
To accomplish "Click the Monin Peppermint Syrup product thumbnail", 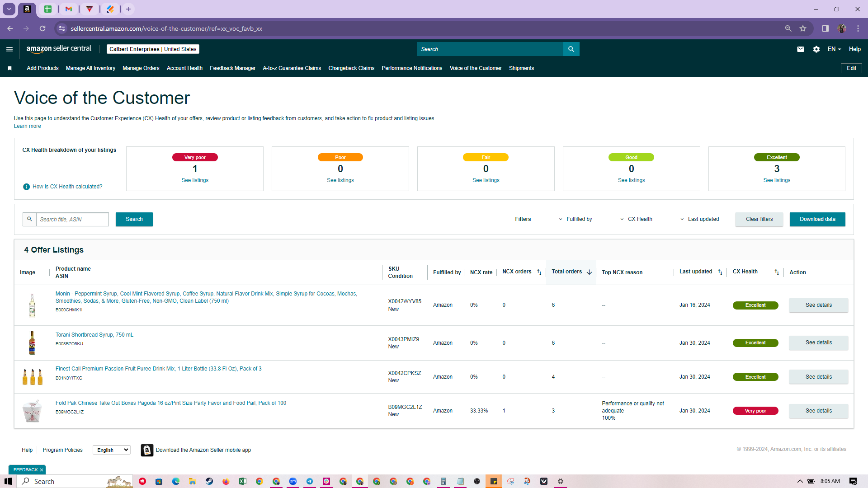I will [32, 305].
